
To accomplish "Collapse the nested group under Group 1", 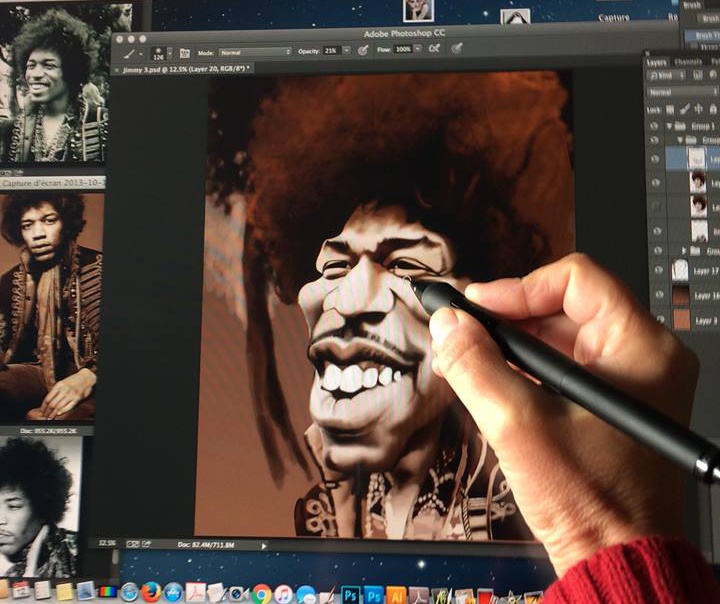I will [x=681, y=140].
